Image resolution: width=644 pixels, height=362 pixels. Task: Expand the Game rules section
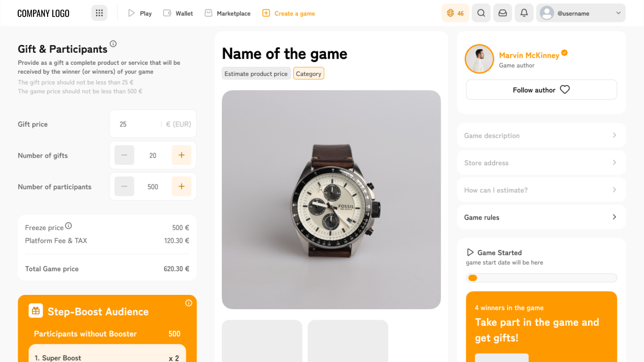(541, 217)
